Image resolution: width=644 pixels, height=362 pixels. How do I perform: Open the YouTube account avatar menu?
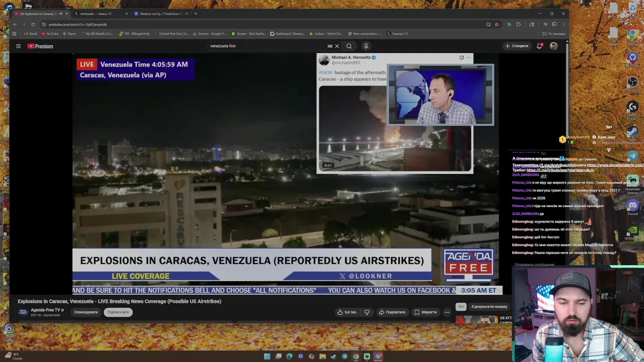point(553,46)
